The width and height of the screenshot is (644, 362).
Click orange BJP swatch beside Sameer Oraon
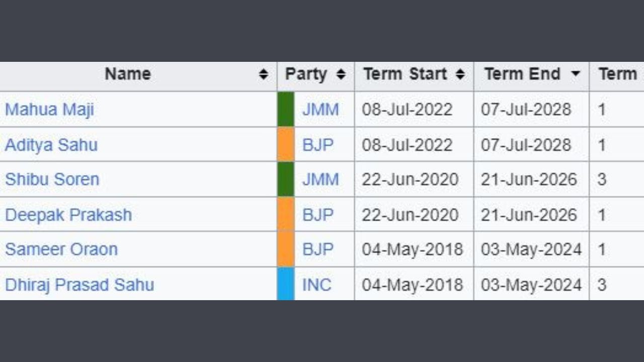click(x=286, y=249)
